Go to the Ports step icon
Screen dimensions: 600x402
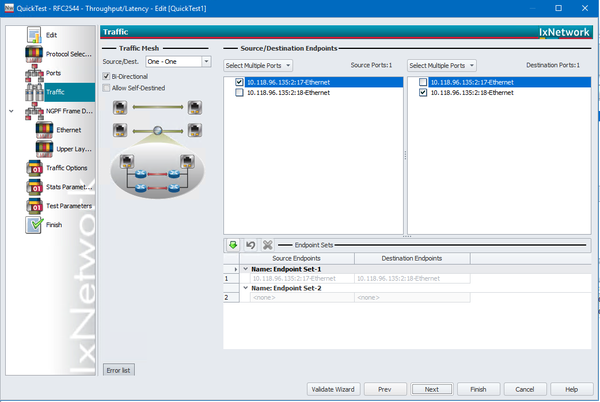34,73
